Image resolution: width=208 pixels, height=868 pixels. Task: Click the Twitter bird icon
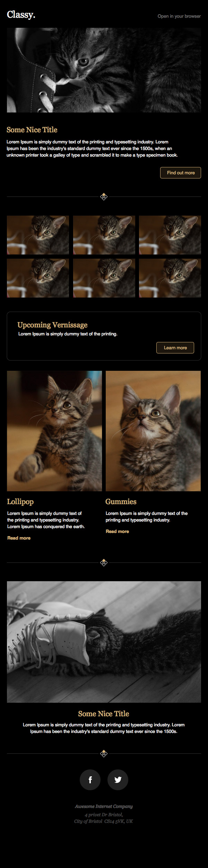tap(118, 780)
